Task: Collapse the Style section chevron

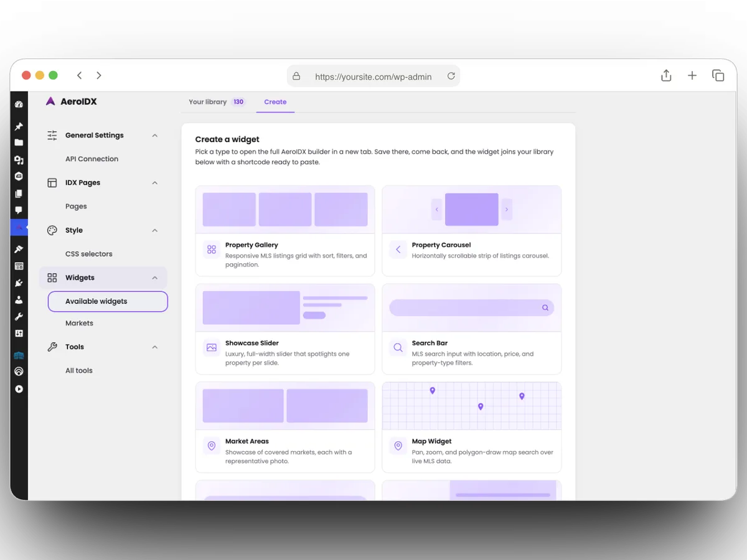Action: tap(155, 230)
